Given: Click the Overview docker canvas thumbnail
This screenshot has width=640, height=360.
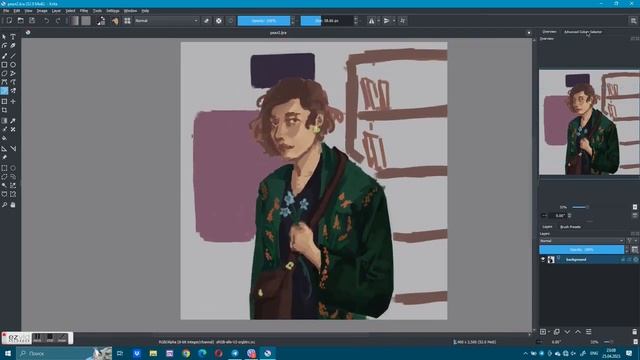Looking at the screenshot, I should (x=589, y=122).
